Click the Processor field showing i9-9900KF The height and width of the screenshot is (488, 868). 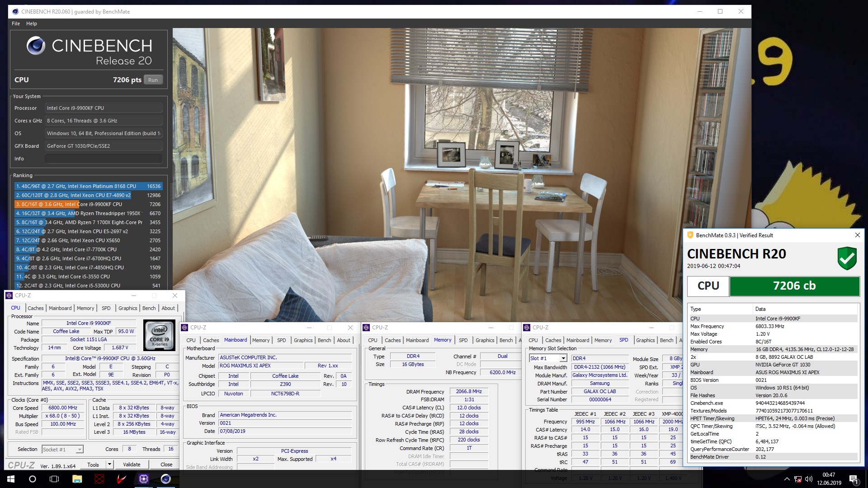click(104, 108)
